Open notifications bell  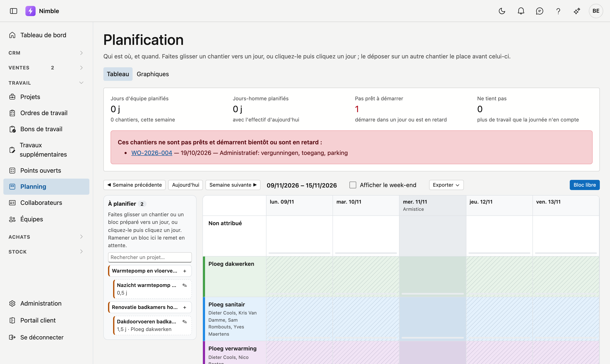pyautogui.click(x=521, y=11)
